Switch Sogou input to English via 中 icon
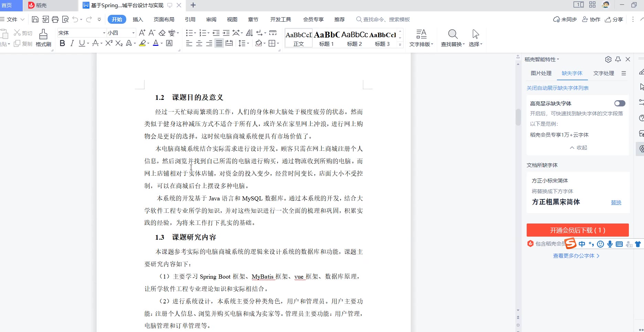644x332 pixels. [582, 244]
